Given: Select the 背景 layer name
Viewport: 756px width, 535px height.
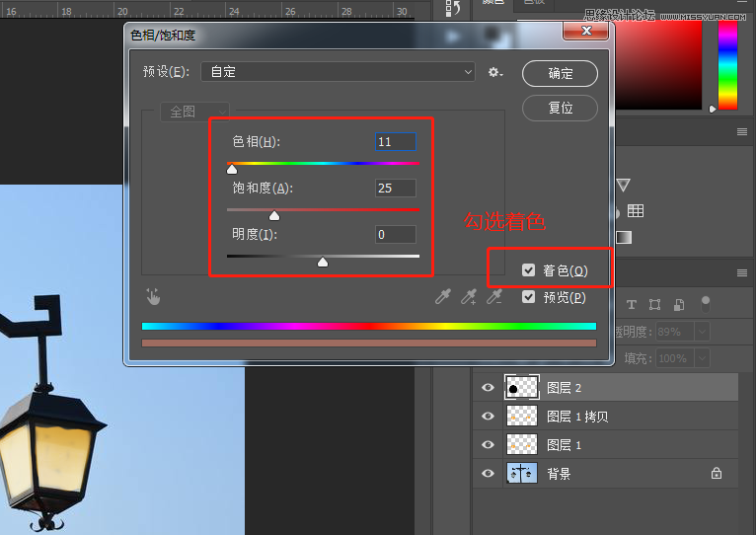Looking at the screenshot, I should (x=559, y=474).
